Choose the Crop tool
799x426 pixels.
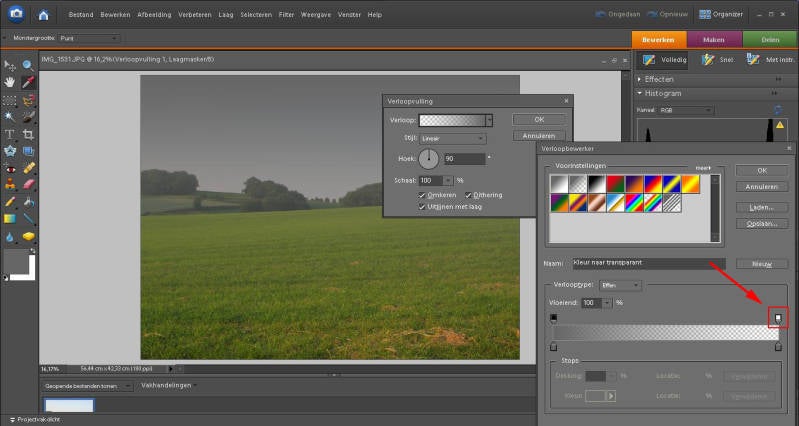[28, 133]
